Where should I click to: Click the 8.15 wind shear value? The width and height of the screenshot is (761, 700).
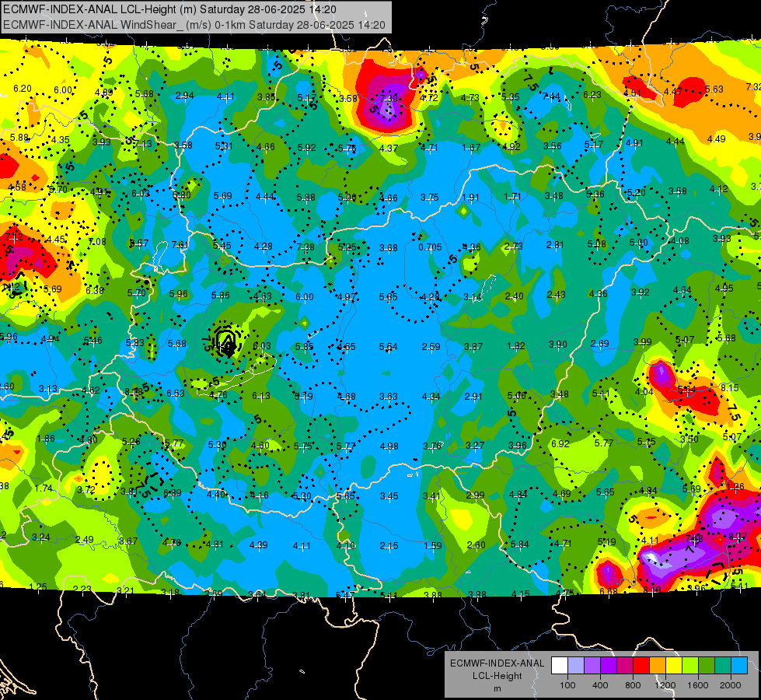[x=729, y=387]
